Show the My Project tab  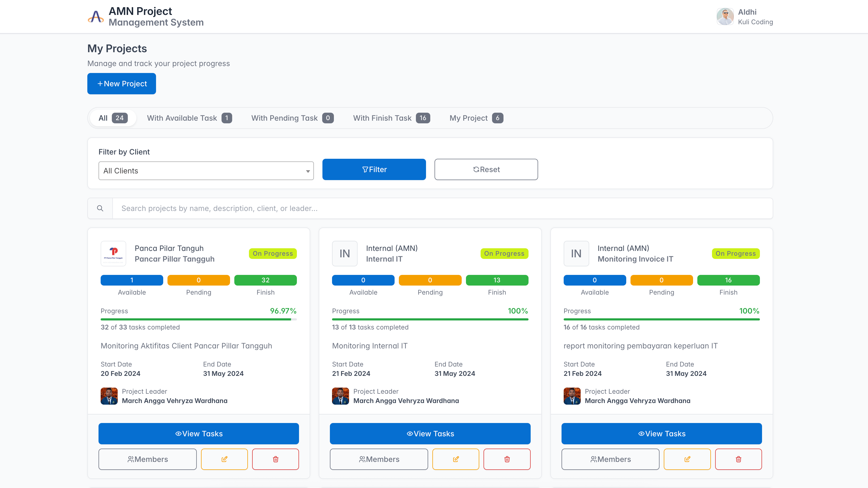coord(476,118)
